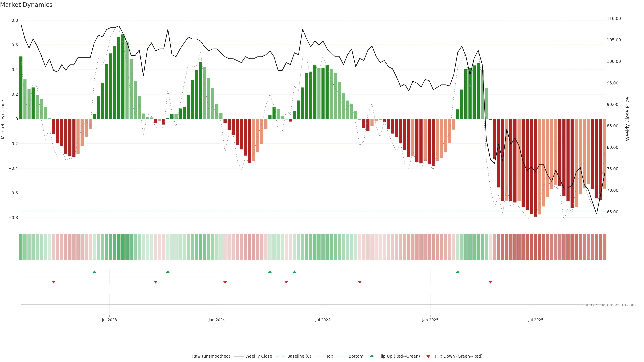Click the Jul 2024 x-axis label
Viewport: 644px width, 362px height.
323,320
